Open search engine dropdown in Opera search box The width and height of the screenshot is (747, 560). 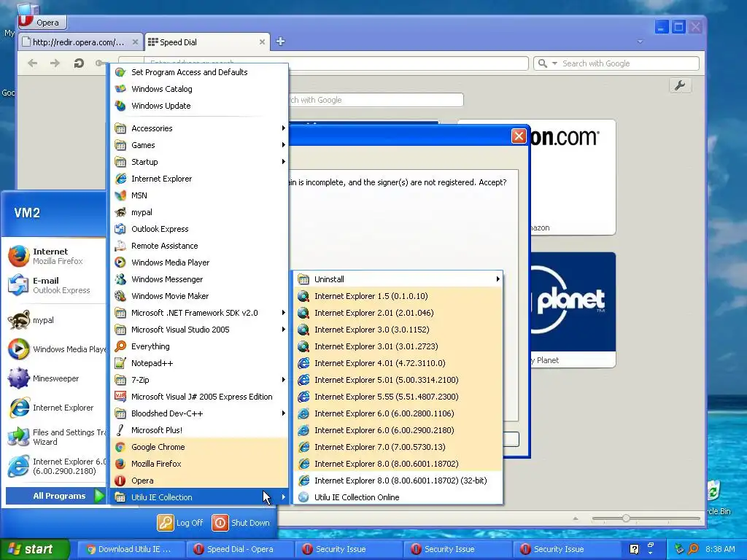point(554,63)
